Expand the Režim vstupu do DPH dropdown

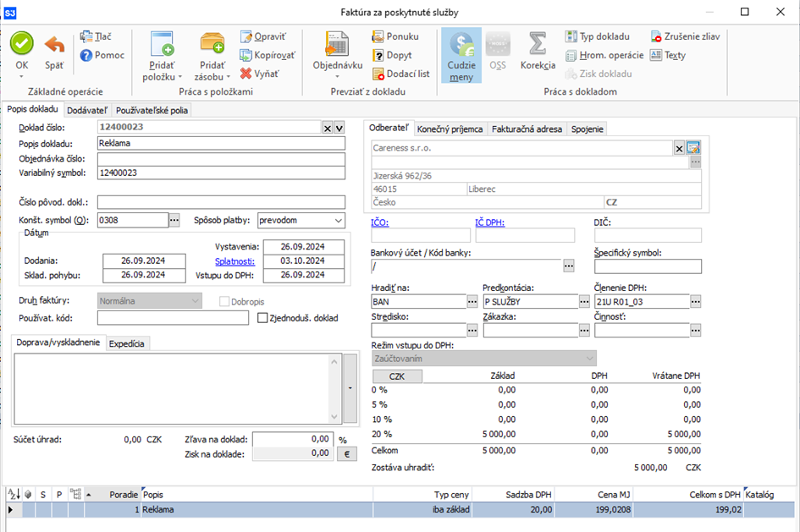pyautogui.click(x=590, y=359)
